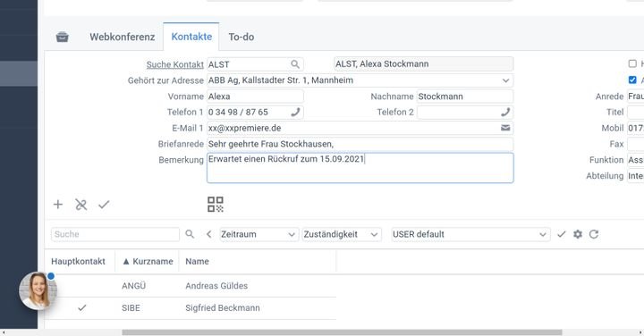Click the ALST, Alexa Stockmann display field
The width and height of the screenshot is (644, 336).
(x=423, y=64)
